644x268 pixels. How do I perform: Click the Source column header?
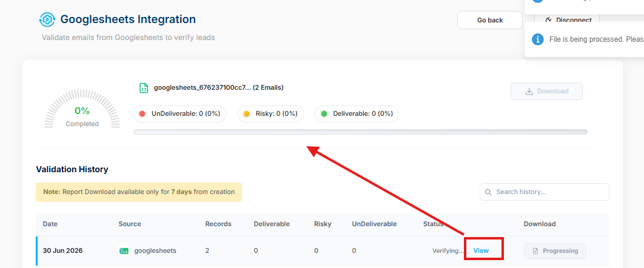[x=130, y=224]
